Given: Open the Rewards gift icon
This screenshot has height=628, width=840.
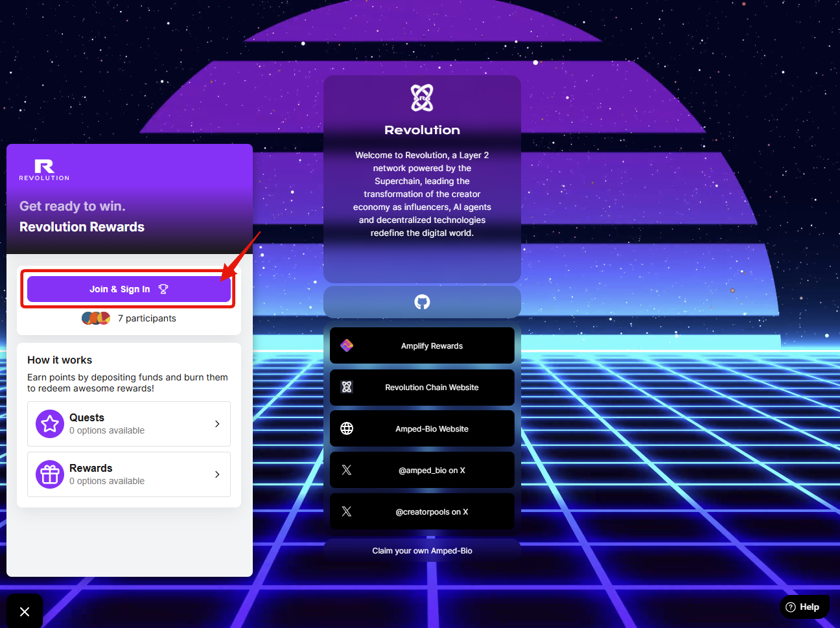Looking at the screenshot, I should click(50, 474).
